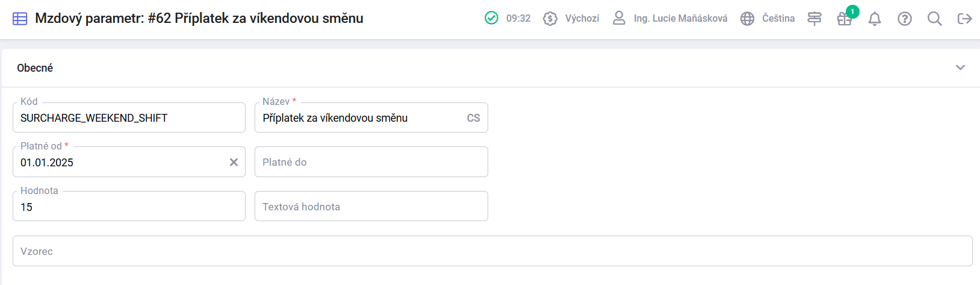This screenshot has height=285, width=980.
Task: Click the CS language tag in Název
Action: [473, 118]
